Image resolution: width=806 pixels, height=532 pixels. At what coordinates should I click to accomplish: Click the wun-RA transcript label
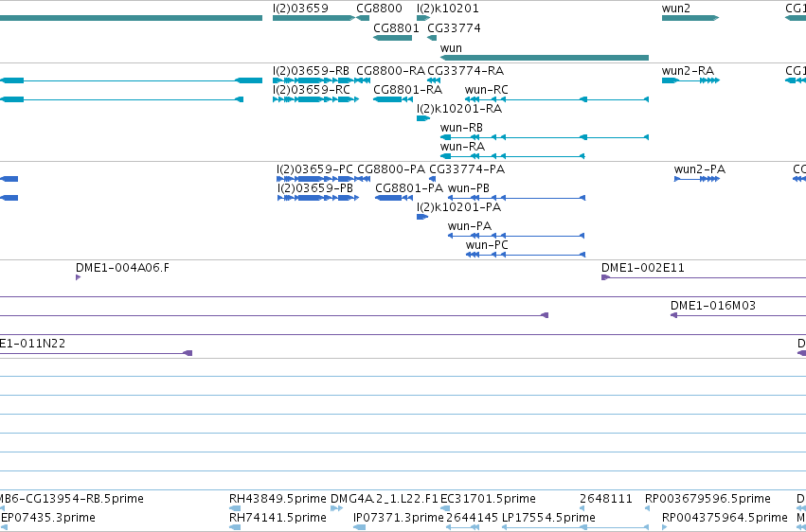click(x=462, y=147)
